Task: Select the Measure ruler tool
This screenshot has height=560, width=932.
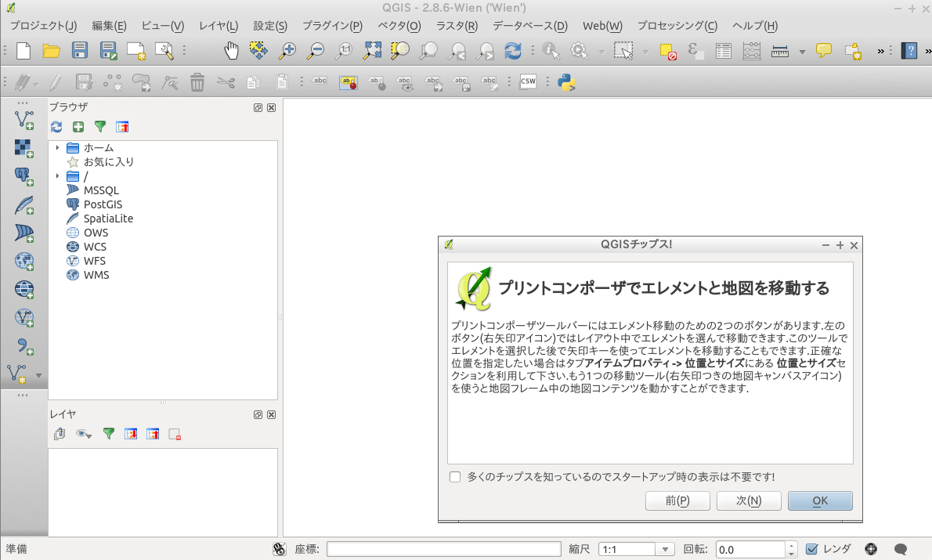Action: [x=780, y=52]
